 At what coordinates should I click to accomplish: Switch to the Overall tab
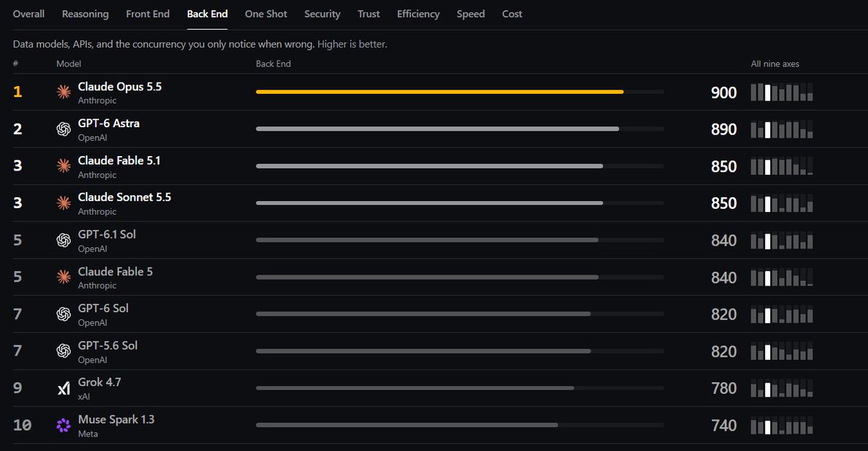[x=29, y=14]
